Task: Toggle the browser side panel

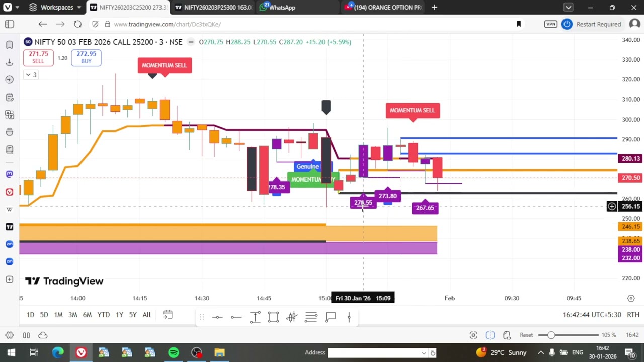Action: (x=9, y=24)
